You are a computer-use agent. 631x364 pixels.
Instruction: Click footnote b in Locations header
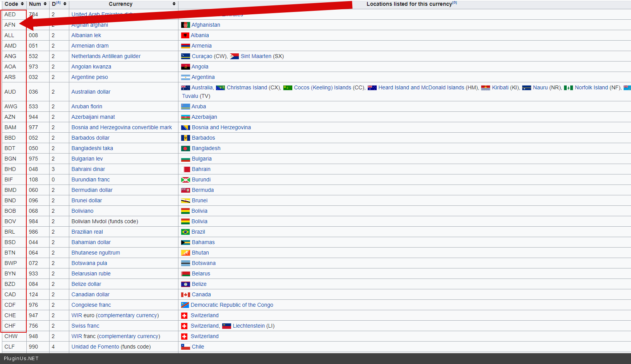tap(455, 3)
